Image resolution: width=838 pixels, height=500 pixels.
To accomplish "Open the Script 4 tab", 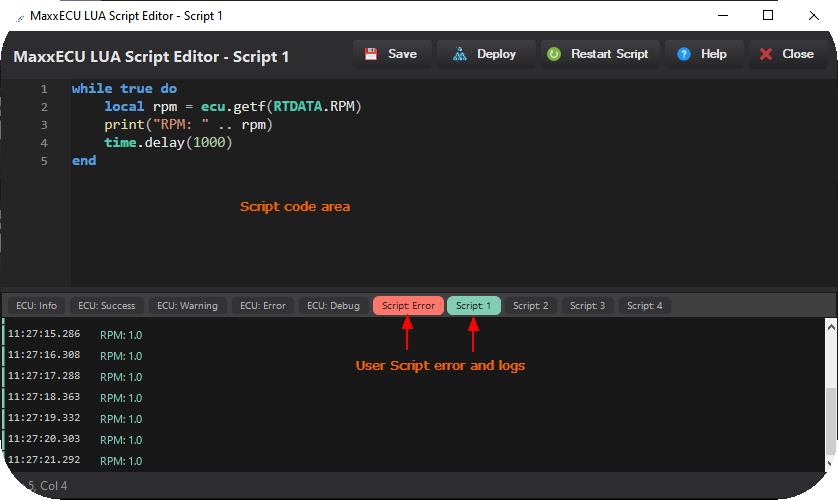I will point(645,305).
